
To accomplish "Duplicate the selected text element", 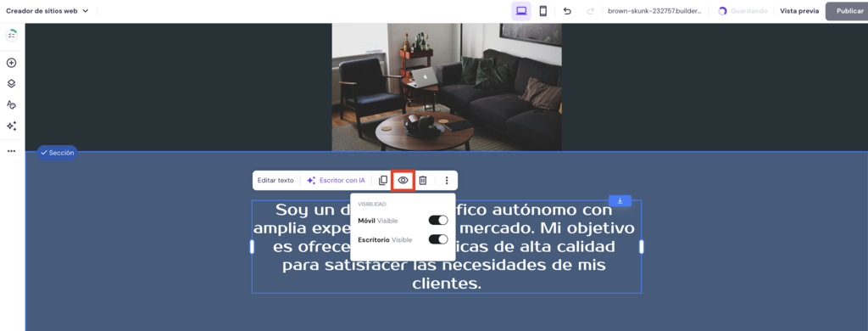I will pyautogui.click(x=382, y=180).
